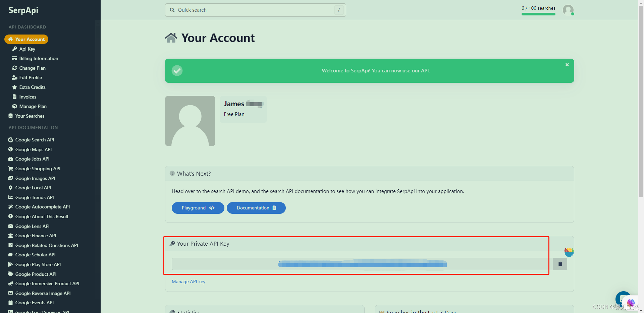Click the What's Next? heading
This screenshot has width=644, height=313.
[x=194, y=174]
